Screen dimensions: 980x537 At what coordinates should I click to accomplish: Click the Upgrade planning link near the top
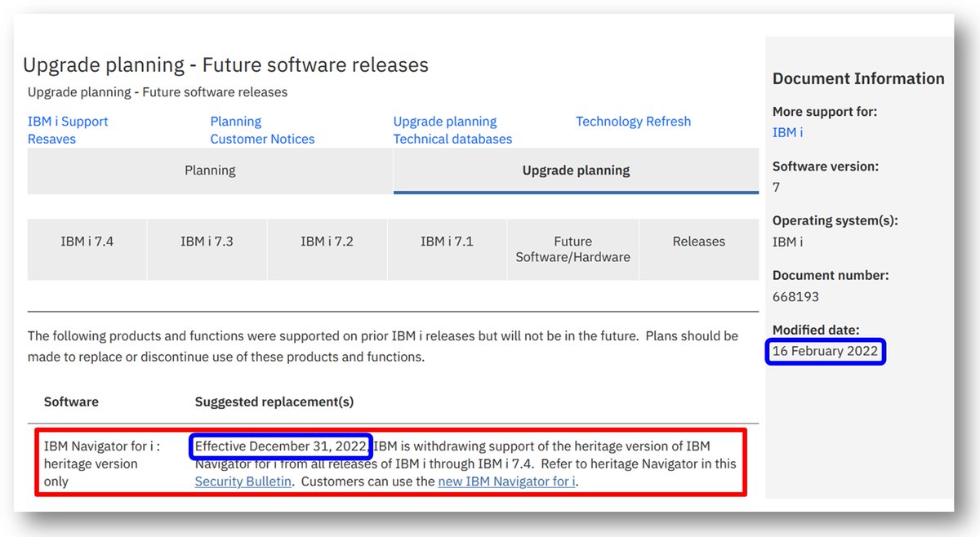[445, 121]
